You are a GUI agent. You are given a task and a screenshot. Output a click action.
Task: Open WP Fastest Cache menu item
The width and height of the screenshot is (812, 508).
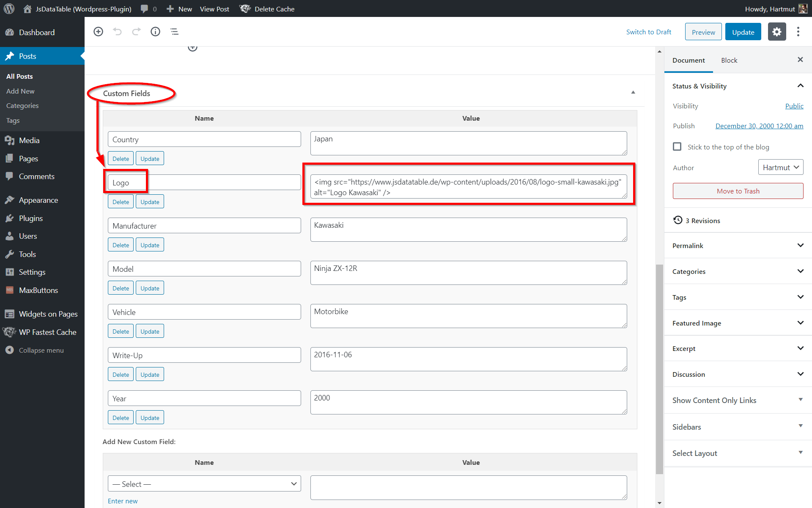[42, 332]
